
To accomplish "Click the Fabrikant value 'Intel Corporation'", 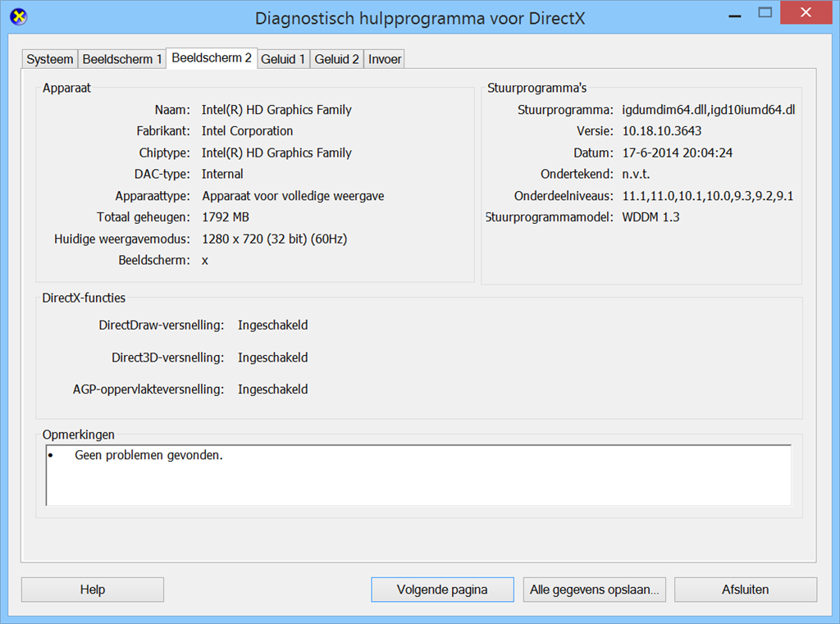I will click(247, 131).
